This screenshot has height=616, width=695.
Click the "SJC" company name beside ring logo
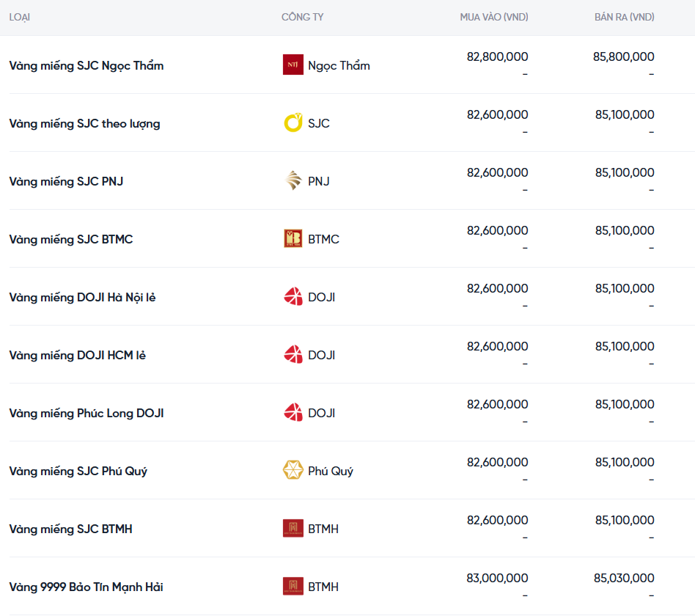click(x=319, y=123)
